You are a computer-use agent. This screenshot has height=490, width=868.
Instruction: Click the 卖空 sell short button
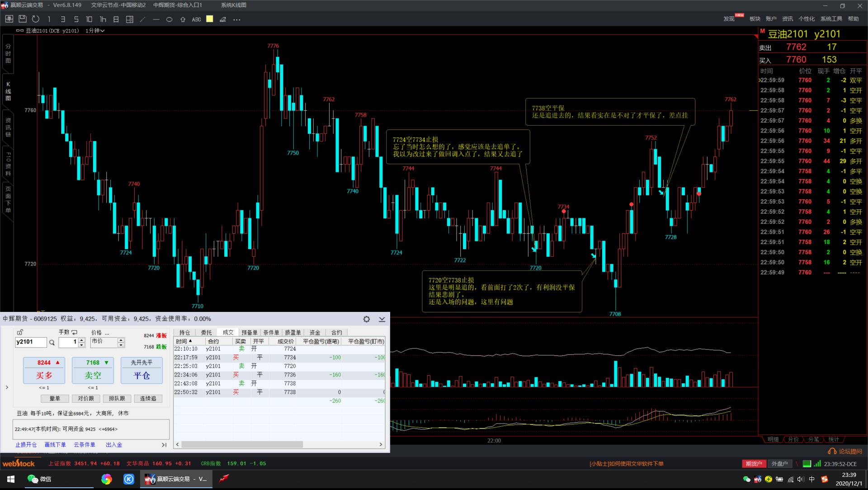[93, 370]
